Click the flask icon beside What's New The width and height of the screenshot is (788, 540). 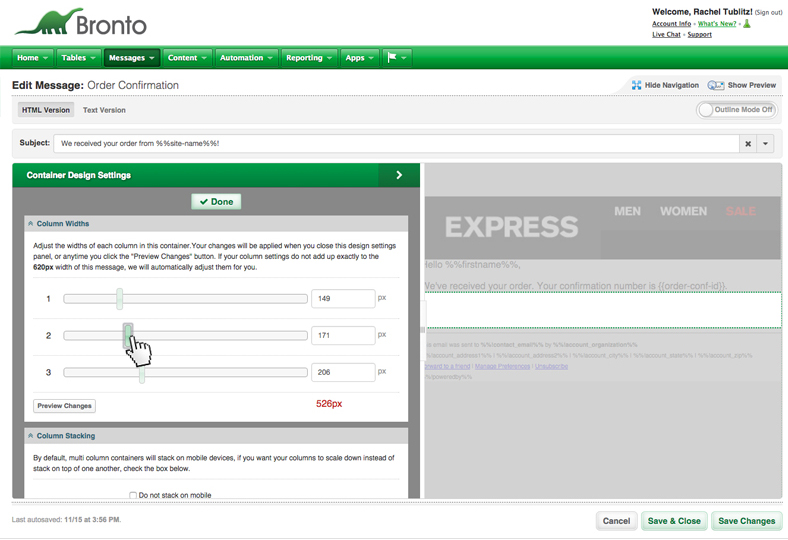[746, 24]
